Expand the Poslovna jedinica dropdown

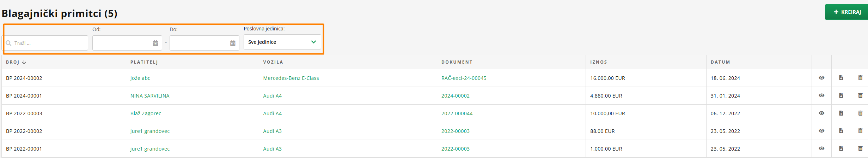click(x=282, y=42)
